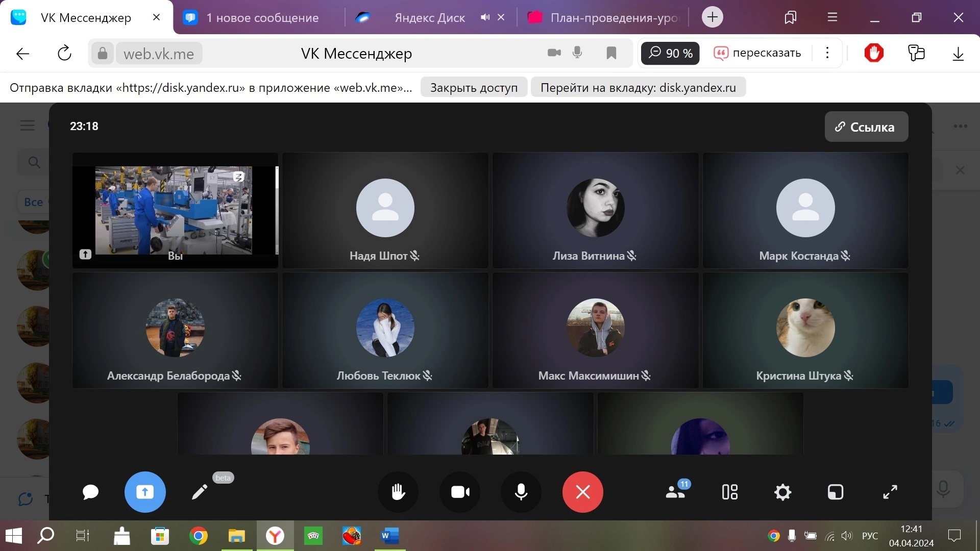Toggle the microphone in call controls

[x=521, y=492]
